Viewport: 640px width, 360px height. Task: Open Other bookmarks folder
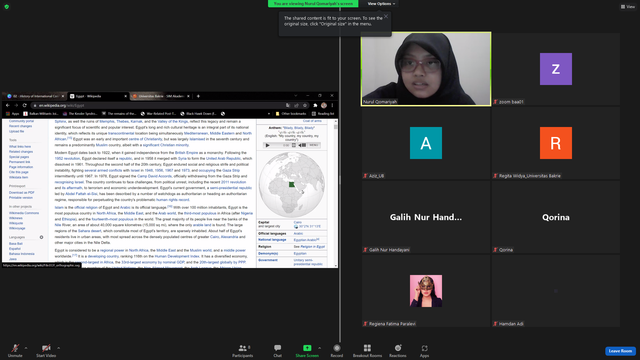coord(291,114)
